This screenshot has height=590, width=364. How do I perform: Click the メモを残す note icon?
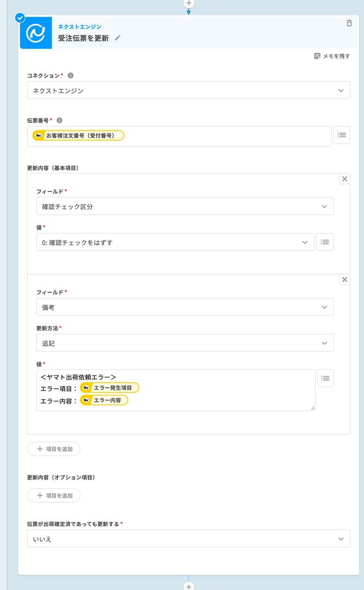(317, 56)
